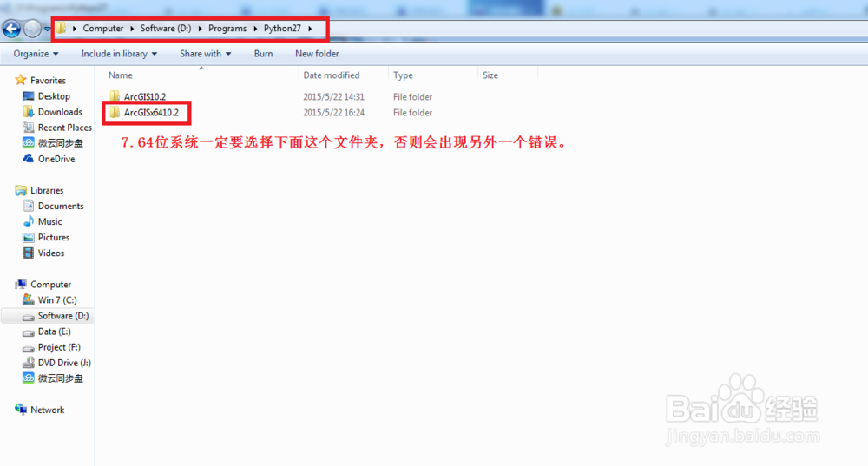This screenshot has width=868, height=466.
Task: Open Downloads in navigation pane
Action: point(61,112)
